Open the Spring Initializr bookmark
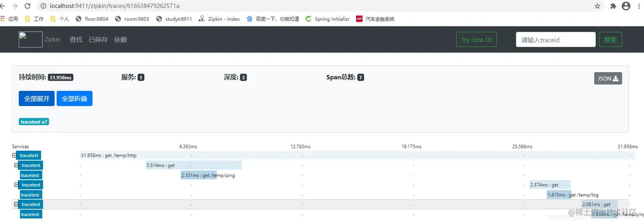 pyautogui.click(x=328, y=19)
